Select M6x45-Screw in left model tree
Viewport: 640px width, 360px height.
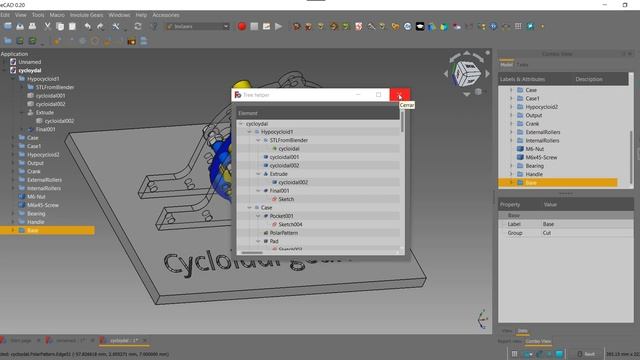tap(43, 205)
